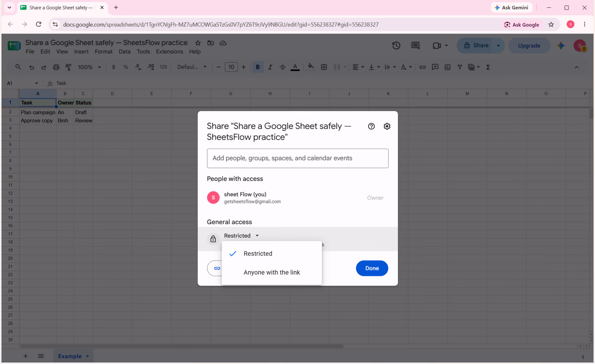Screen dimensions: 595x364
Task: Click the copy link chain icon button
Action: pos(217,268)
